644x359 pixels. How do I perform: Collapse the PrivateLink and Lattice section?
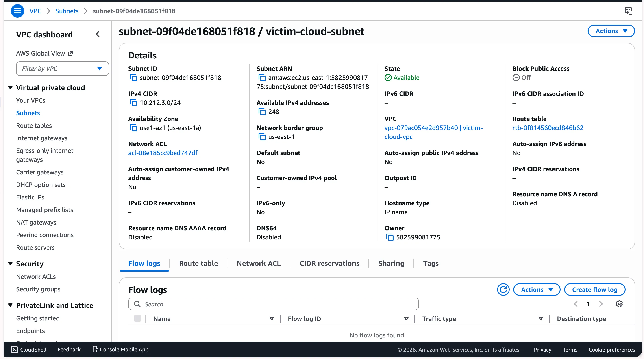point(10,305)
